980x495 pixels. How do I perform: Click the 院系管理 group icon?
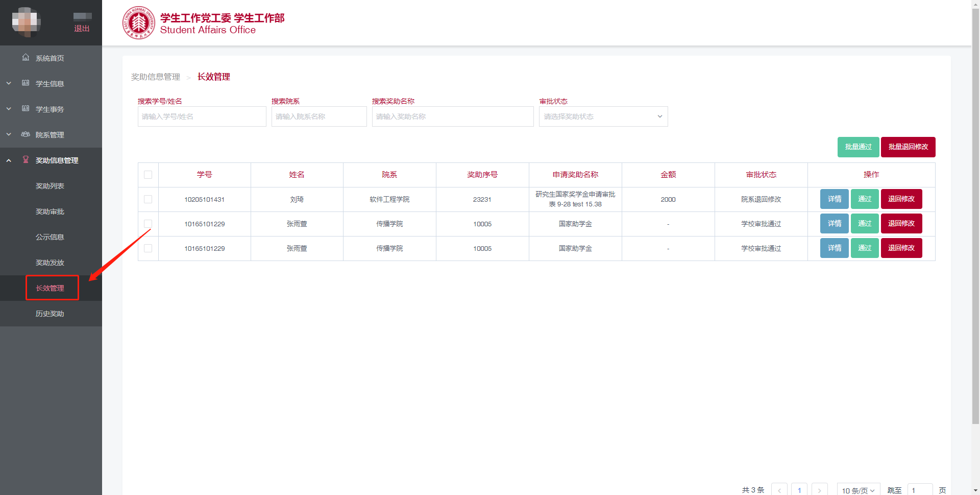click(x=26, y=134)
